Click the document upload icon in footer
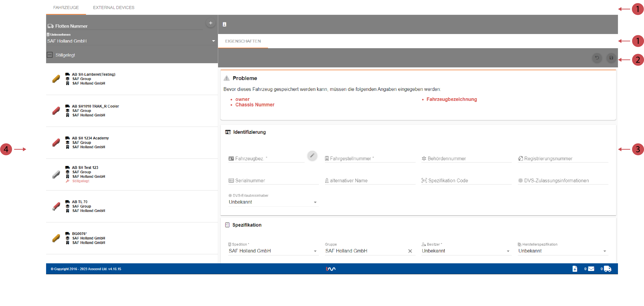The image size is (644, 306). point(575,269)
